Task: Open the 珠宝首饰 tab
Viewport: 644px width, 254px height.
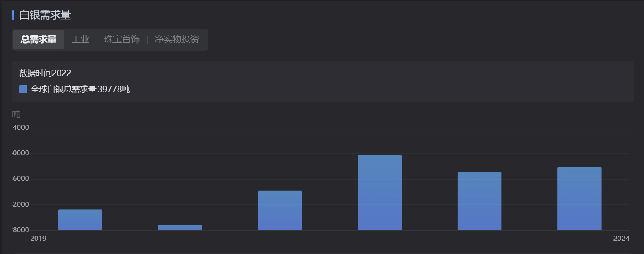Action: (x=122, y=40)
